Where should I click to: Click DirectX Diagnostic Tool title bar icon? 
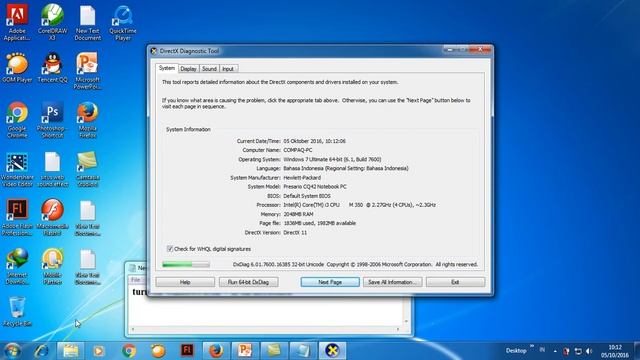pos(154,51)
